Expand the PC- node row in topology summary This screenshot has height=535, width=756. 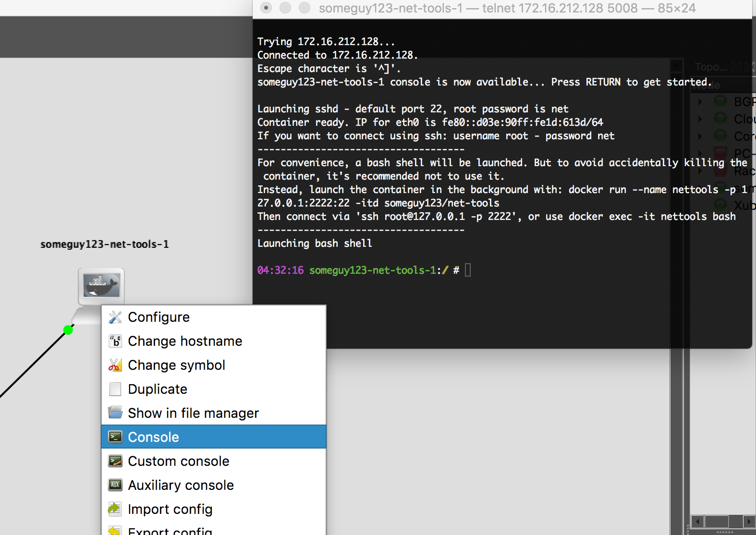(x=700, y=153)
